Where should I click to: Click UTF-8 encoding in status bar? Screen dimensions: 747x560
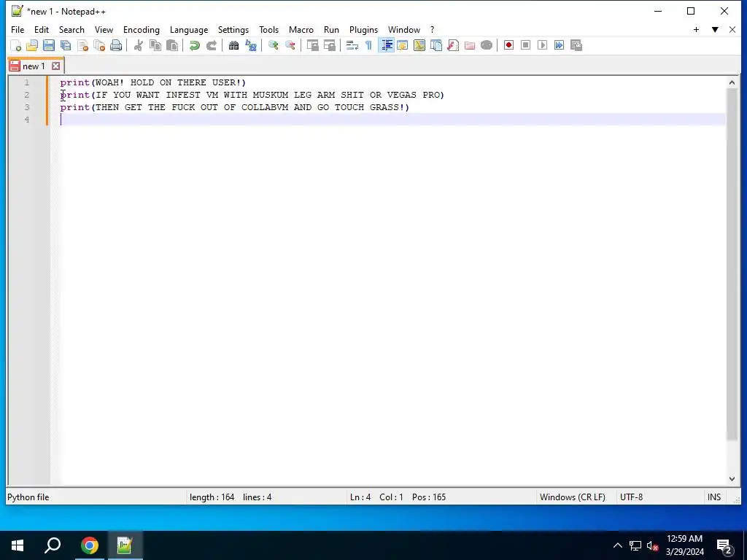[631, 497]
